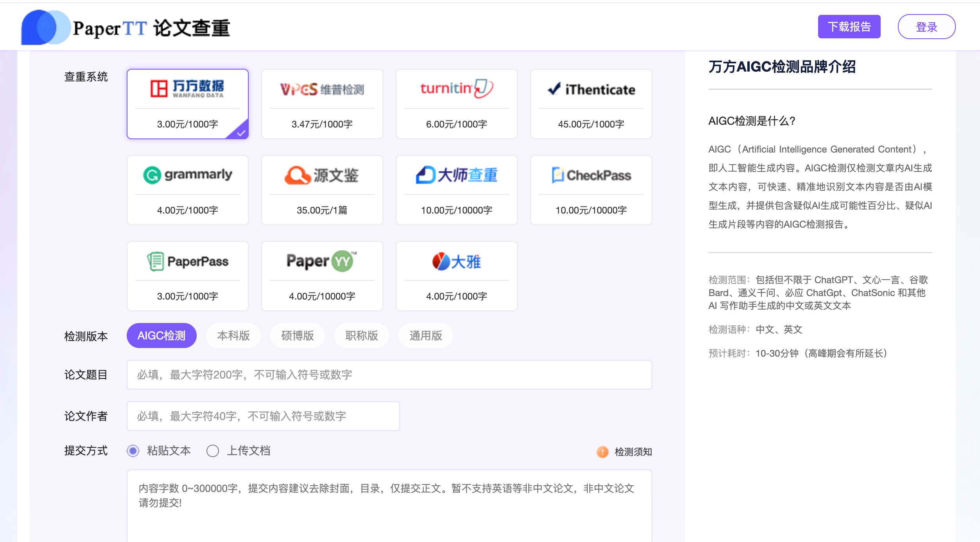Viewport: 980px width, 542px height.
Task: Switch to the 硕博版 version tab
Action: pyautogui.click(x=298, y=336)
